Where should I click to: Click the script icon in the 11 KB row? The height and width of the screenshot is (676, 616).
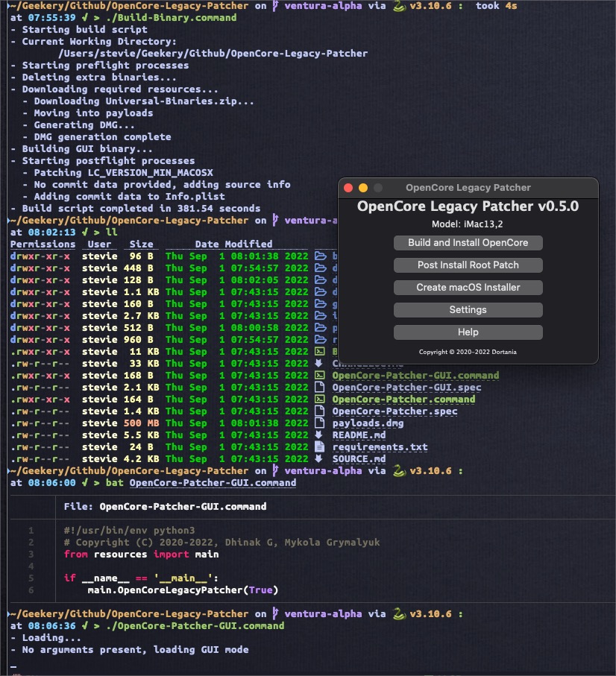320,352
